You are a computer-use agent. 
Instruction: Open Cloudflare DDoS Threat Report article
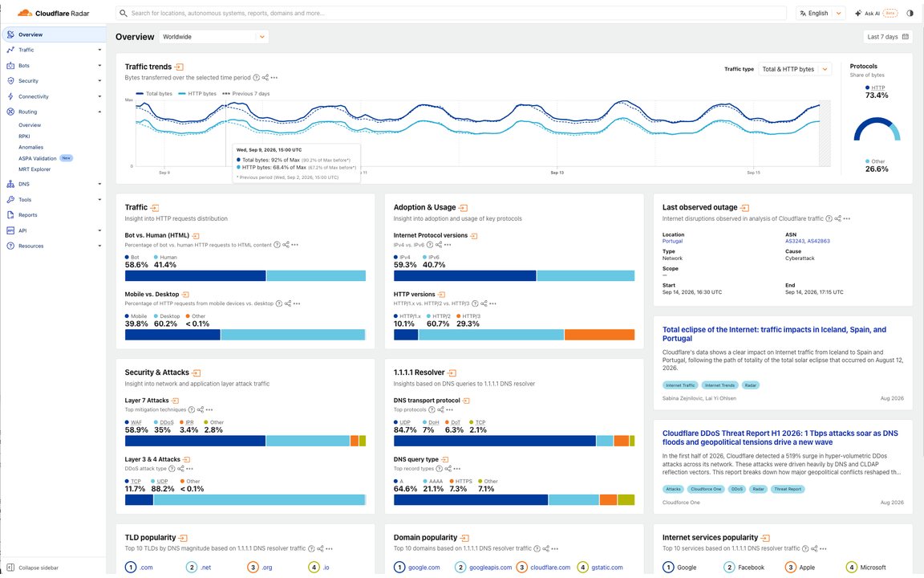pos(780,438)
